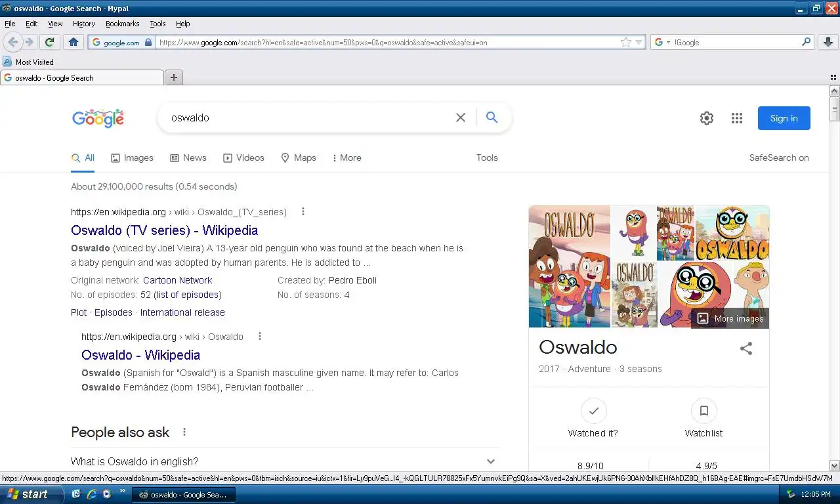Open the URL bar history dropdown arrow
The width and height of the screenshot is (840, 504).
click(x=639, y=42)
